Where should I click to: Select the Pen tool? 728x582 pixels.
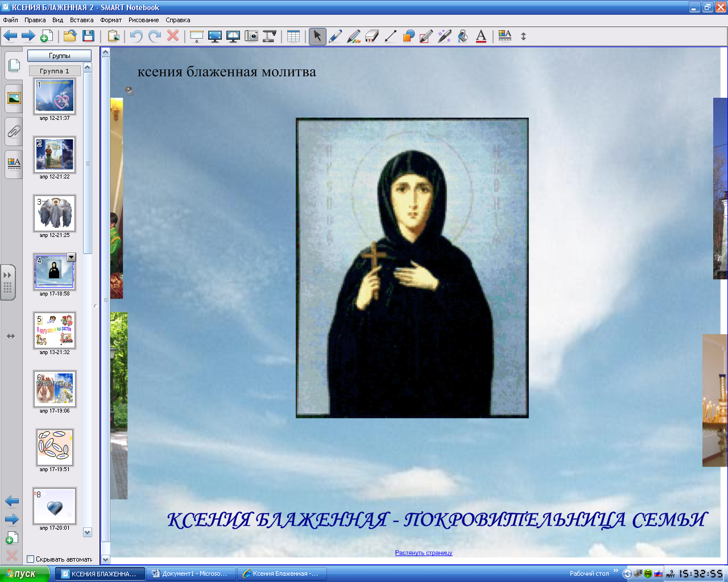tap(336, 36)
